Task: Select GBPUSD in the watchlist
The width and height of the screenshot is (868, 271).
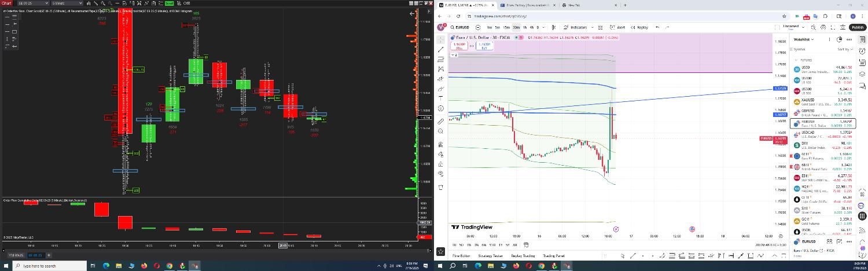Action: tap(823, 112)
